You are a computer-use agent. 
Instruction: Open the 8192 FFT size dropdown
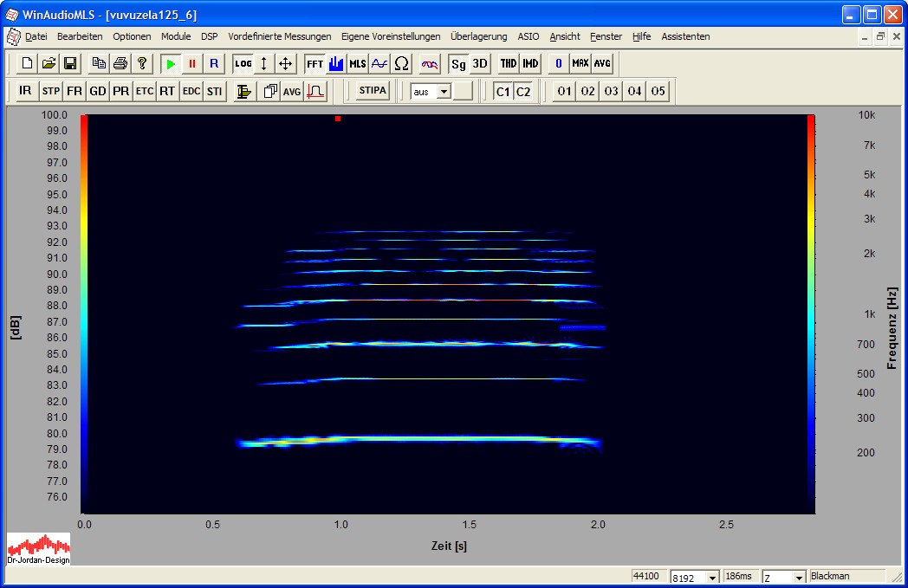[x=712, y=578]
